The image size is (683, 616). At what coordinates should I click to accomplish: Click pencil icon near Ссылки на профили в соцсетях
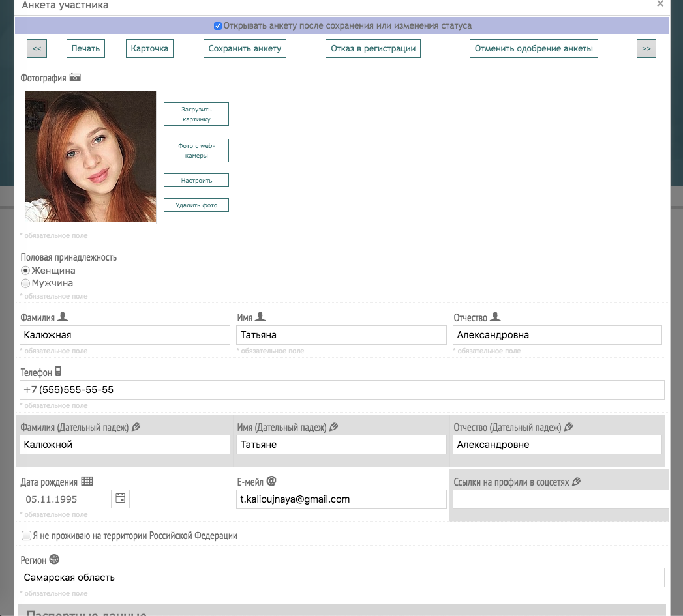coord(576,482)
